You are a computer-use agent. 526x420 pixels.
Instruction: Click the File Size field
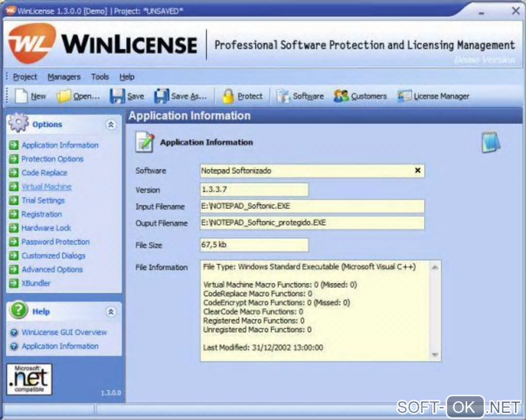click(x=254, y=245)
